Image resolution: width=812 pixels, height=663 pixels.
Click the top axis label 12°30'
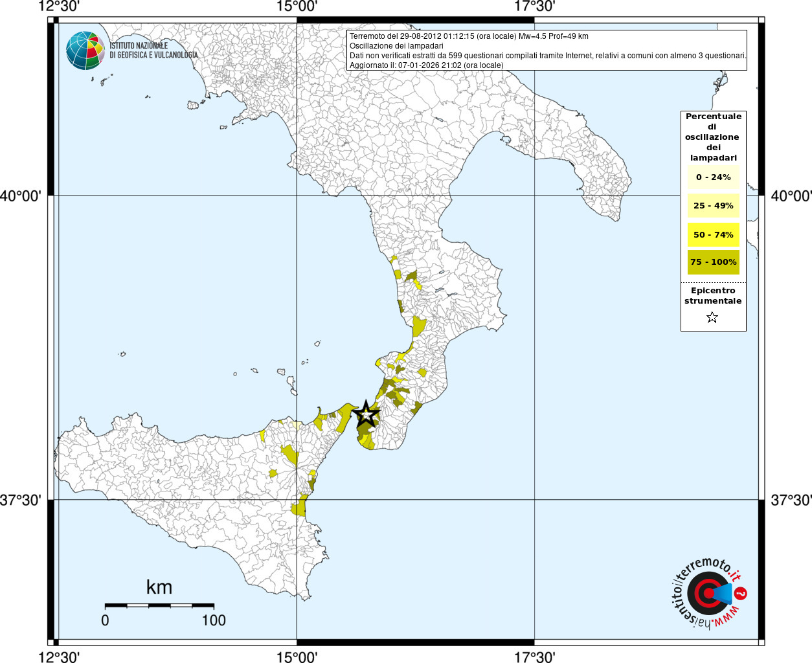tap(59, 6)
